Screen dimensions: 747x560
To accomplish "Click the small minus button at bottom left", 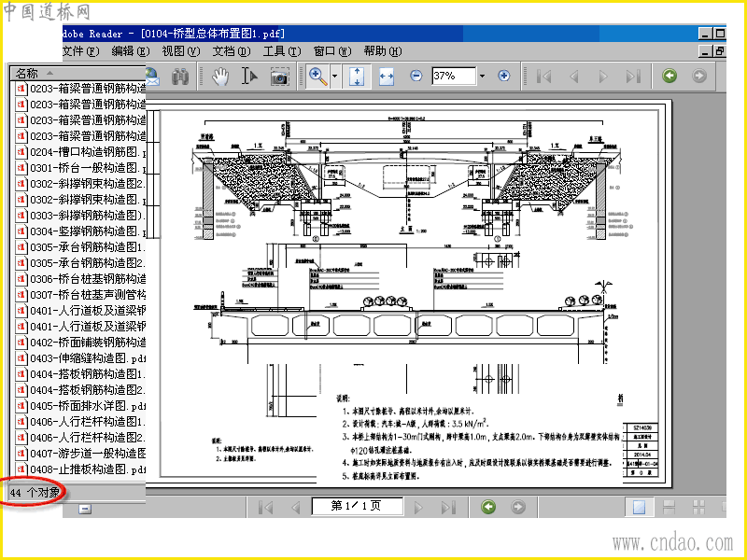I will pos(84,510).
